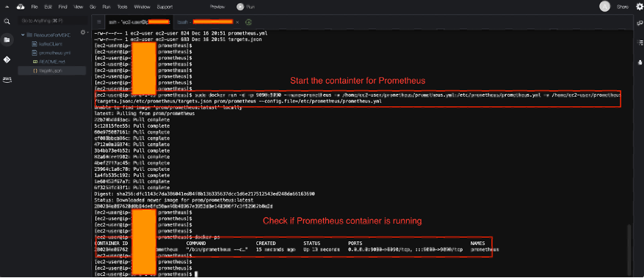Open the File menu

(x=35, y=7)
